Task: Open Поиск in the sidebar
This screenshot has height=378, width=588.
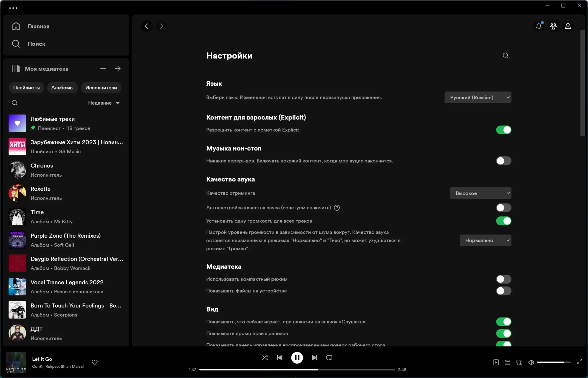Action: pyautogui.click(x=36, y=44)
